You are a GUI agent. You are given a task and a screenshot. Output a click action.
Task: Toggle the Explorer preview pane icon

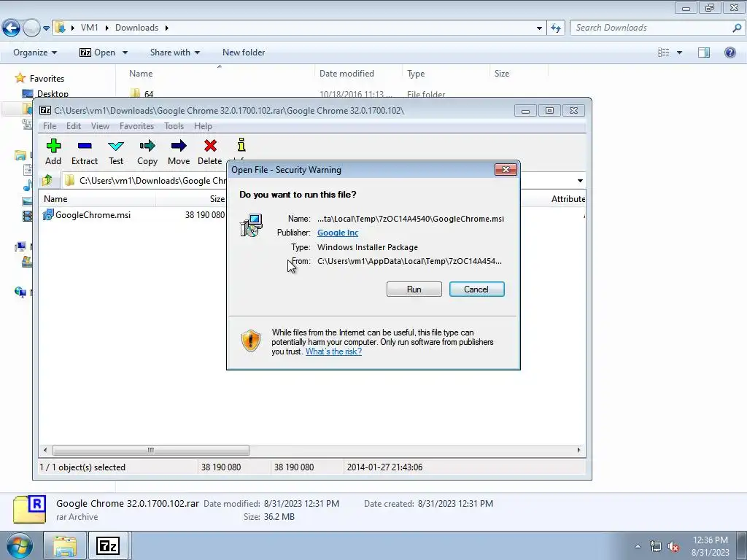pos(704,52)
